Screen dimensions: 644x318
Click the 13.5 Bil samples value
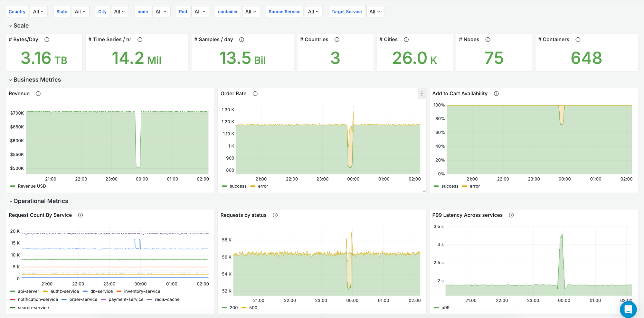[x=242, y=58]
